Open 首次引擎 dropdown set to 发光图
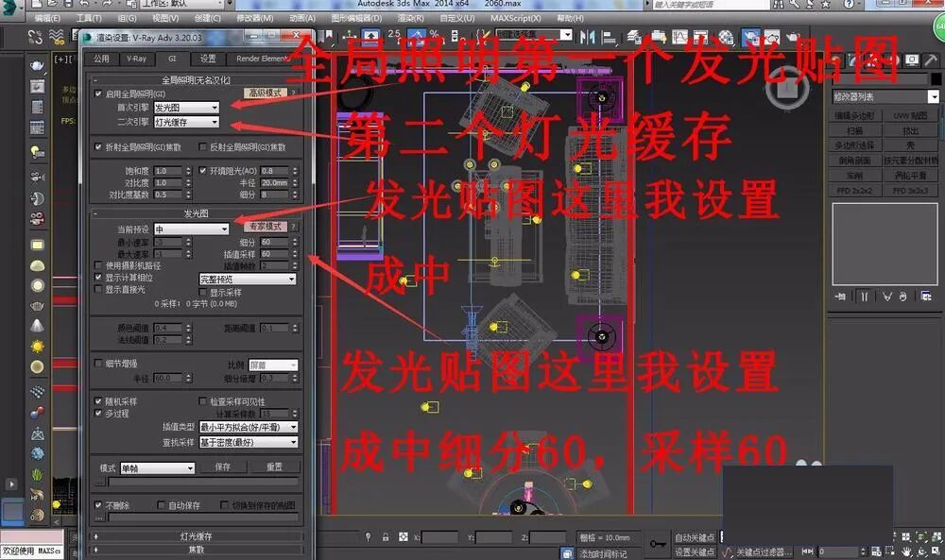 186,108
